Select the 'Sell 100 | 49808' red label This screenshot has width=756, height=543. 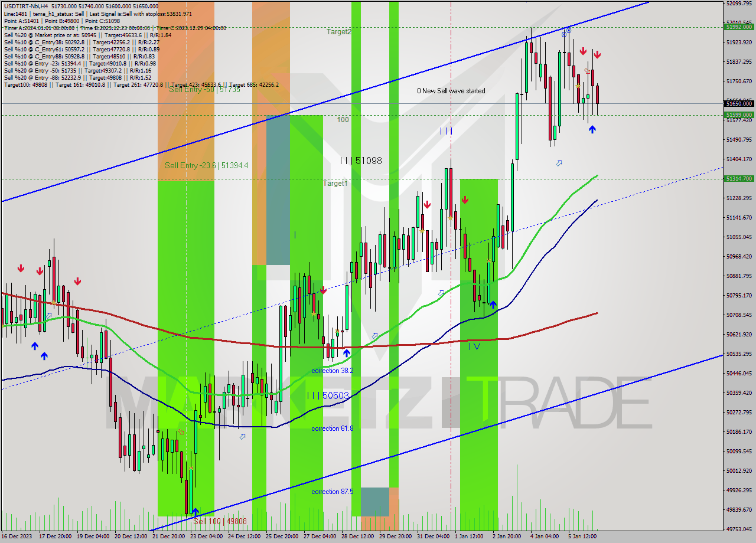pos(220,521)
